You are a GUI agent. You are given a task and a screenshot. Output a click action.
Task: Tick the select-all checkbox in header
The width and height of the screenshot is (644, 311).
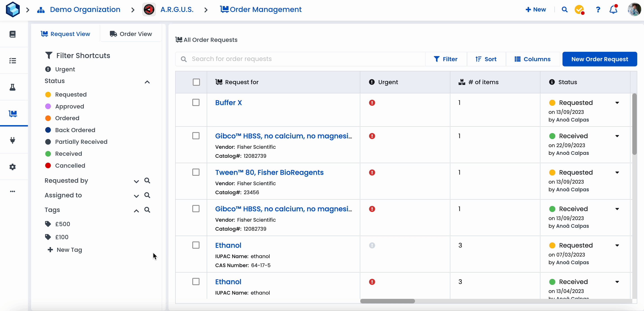click(x=196, y=82)
